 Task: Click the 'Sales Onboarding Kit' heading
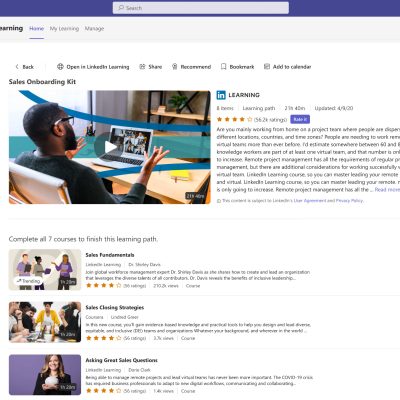[x=42, y=82]
